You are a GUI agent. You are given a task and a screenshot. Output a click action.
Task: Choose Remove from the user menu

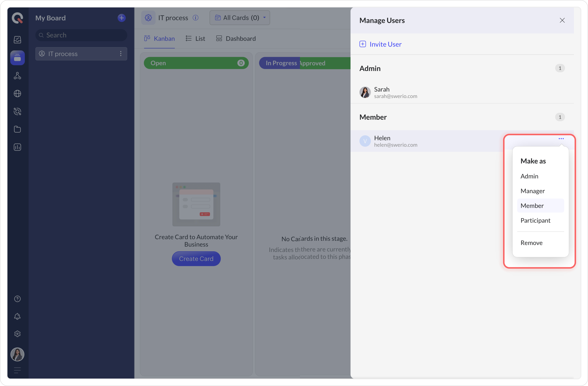tap(531, 243)
